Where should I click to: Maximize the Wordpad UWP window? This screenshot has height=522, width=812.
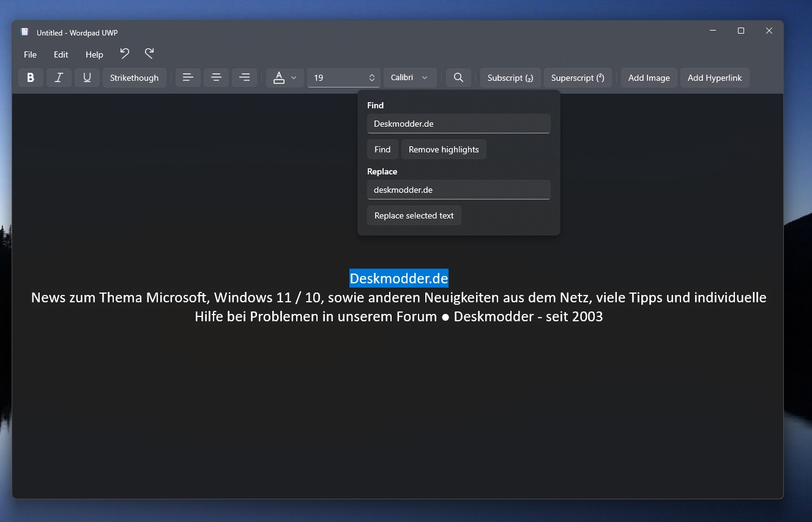pos(741,31)
